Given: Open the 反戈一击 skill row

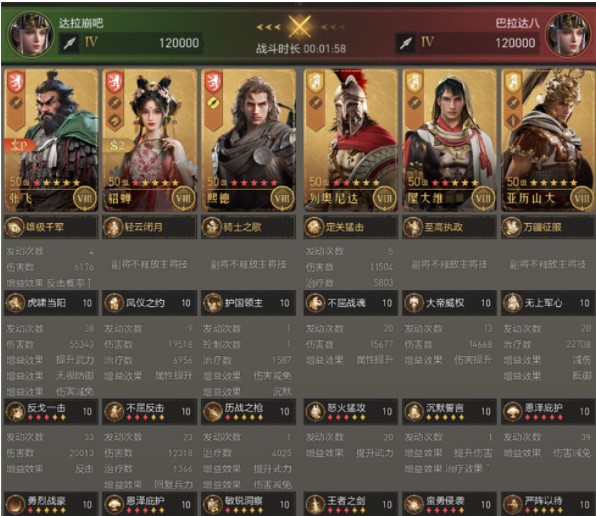Looking at the screenshot, I should [x=51, y=412].
